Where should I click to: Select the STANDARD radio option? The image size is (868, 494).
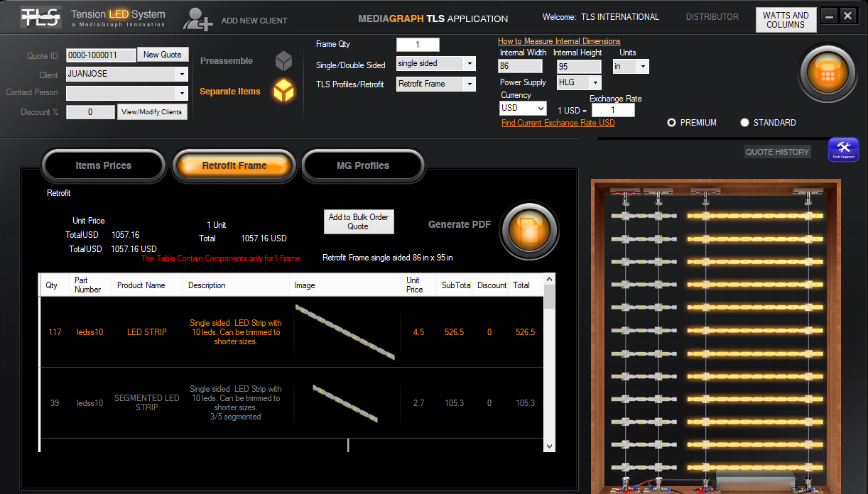(x=744, y=123)
